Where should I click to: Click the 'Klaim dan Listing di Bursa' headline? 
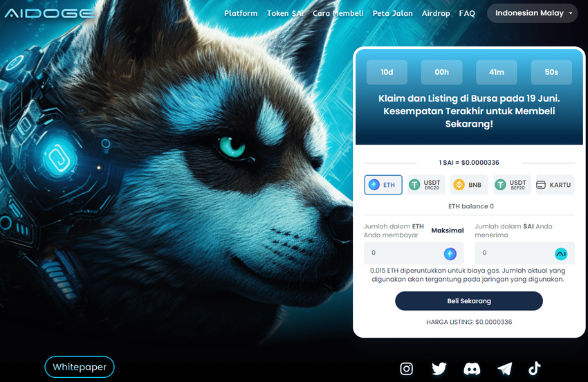[469, 111]
